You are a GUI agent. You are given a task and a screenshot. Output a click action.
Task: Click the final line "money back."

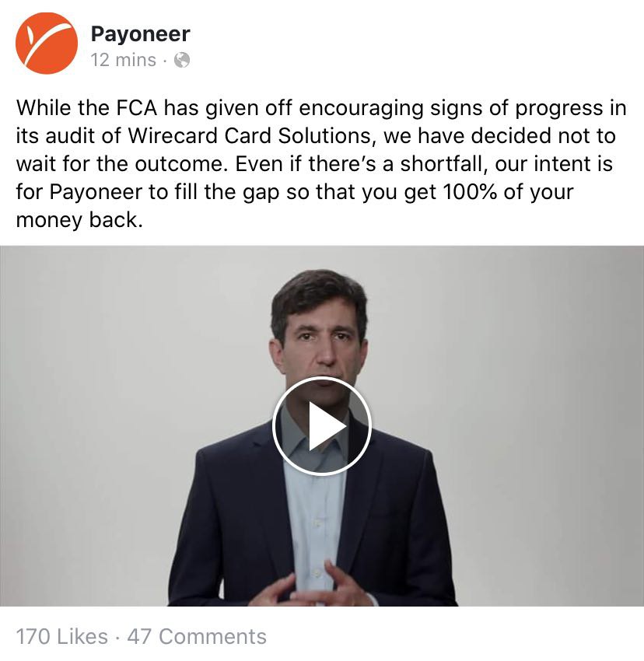pos(79,220)
